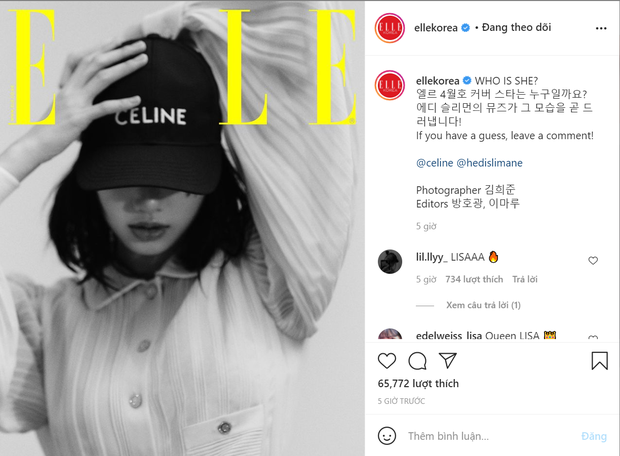This screenshot has height=456, width=620.
Task: Like the post with the heart icon
Action: pyautogui.click(x=387, y=361)
